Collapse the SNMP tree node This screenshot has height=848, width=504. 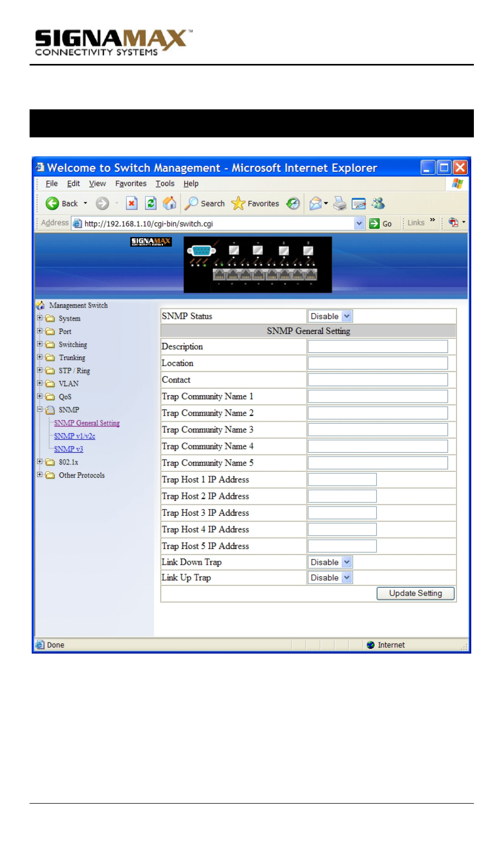tap(40, 409)
